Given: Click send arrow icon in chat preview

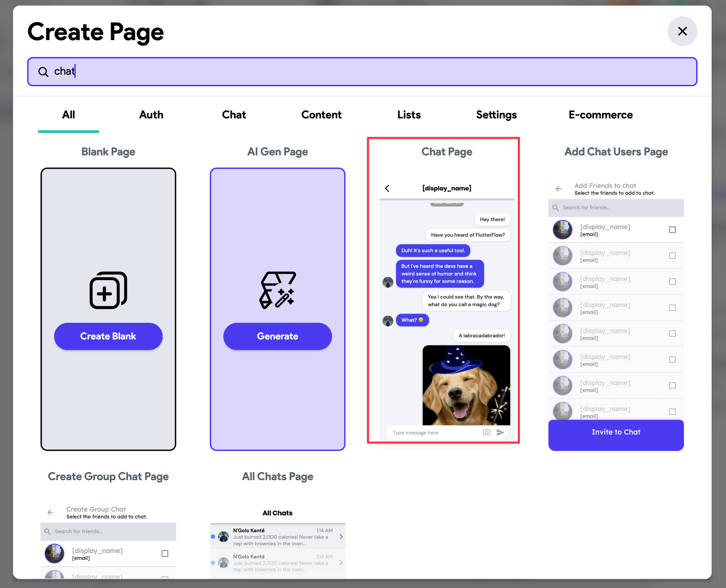Looking at the screenshot, I should point(500,432).
